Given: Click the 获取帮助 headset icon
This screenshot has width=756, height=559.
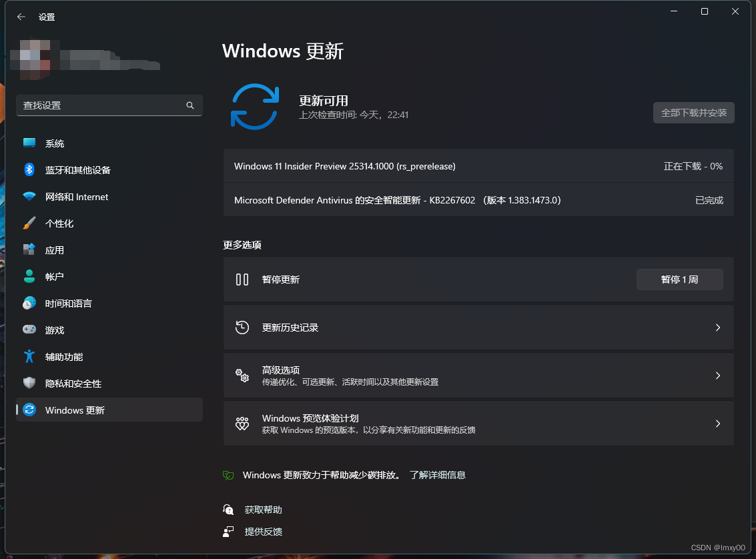Looking at the screenshot, I should pos(228,510).
